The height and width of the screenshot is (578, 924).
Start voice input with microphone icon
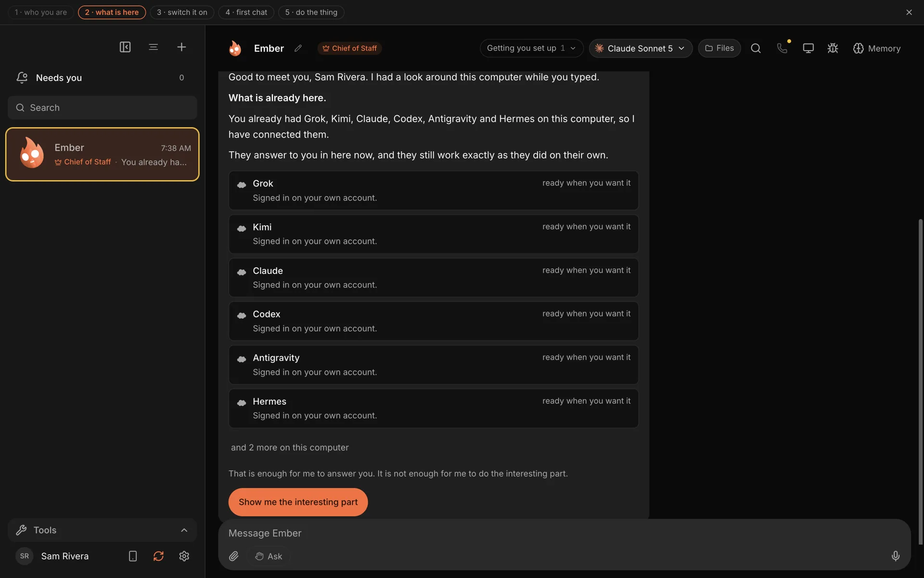[x=895, y=556]
